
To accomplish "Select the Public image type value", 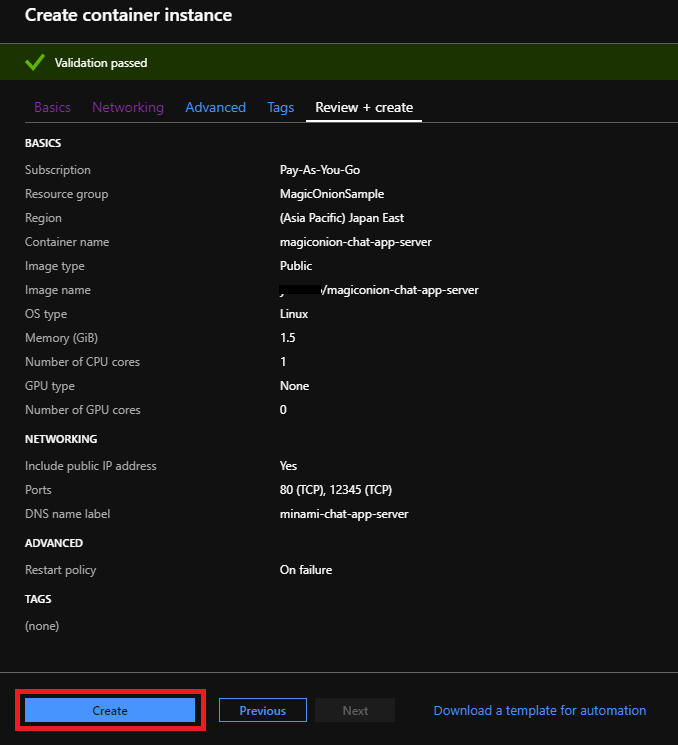I will click(296, 266).
